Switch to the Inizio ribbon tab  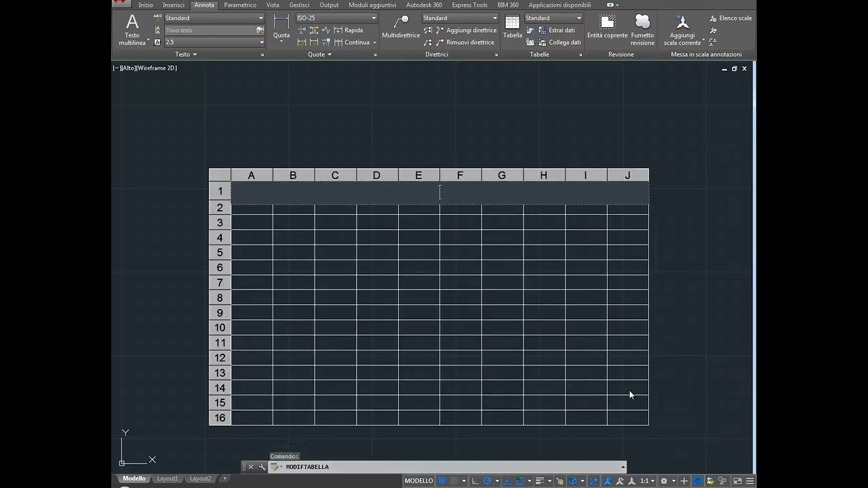point(146,5)
